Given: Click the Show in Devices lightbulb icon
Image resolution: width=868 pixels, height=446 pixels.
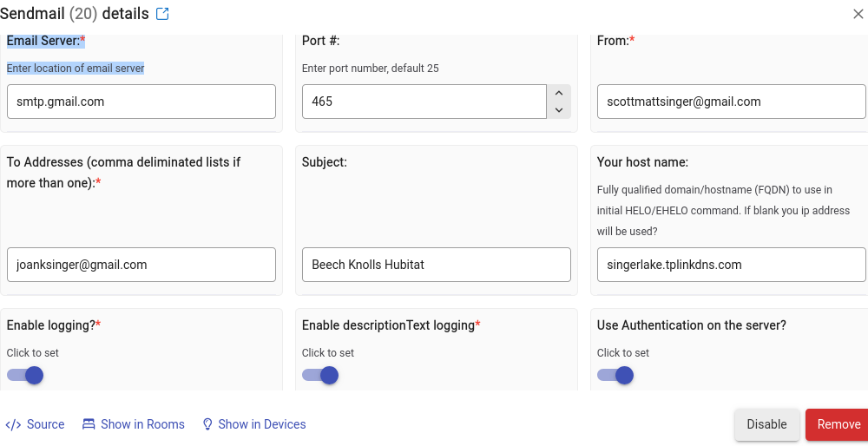Looking at the screenshot, I should (207, 424).
